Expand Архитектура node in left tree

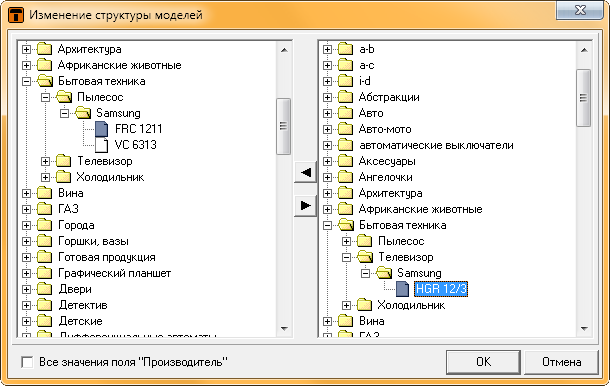tap(26, 49)
